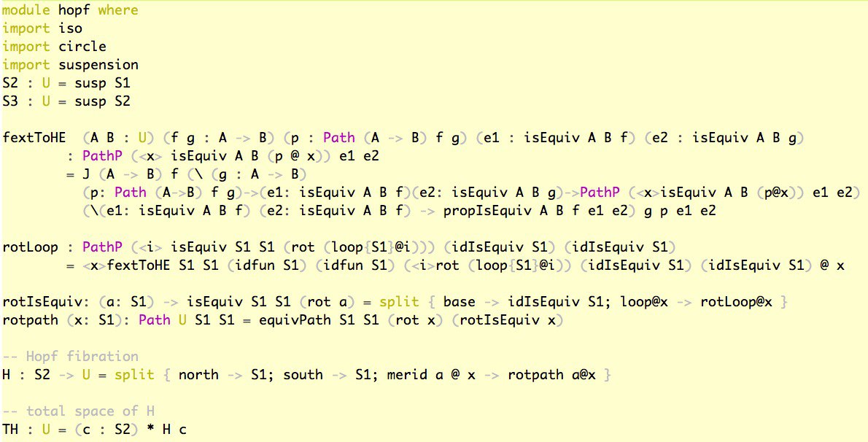Viewport: 868px width, 442px height.
Task: Click the '-- total space of H' comment
Action: [78, 411]
